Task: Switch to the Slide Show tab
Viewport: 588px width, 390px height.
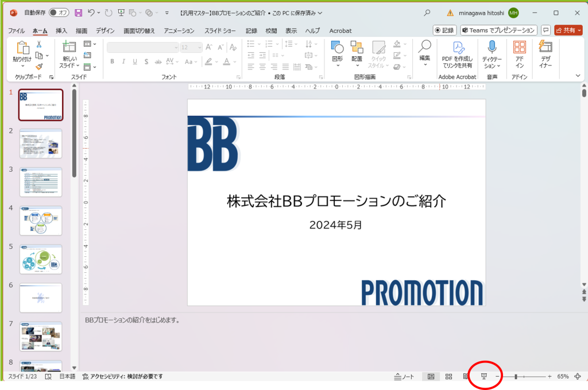Action: (x=220, y=31)
